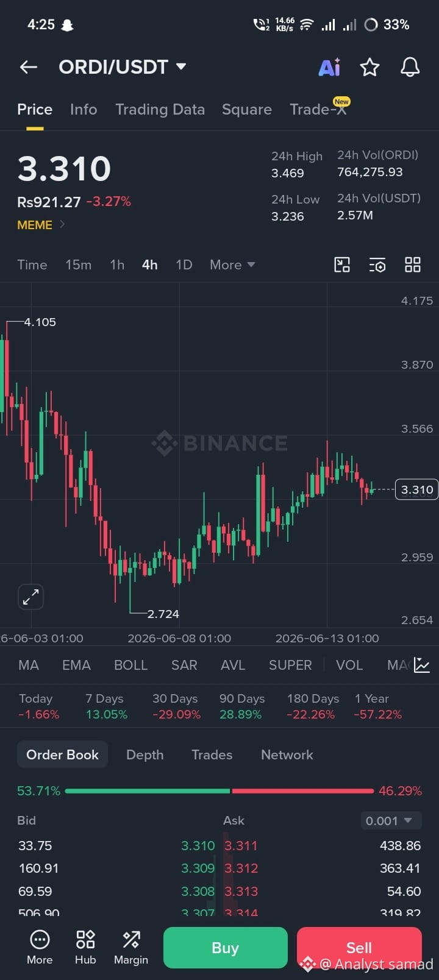The height and width of the screenshot is (980, 439).
Task: Select ask price 3.311
Action: pyautogui.click(x=241, y=846)
